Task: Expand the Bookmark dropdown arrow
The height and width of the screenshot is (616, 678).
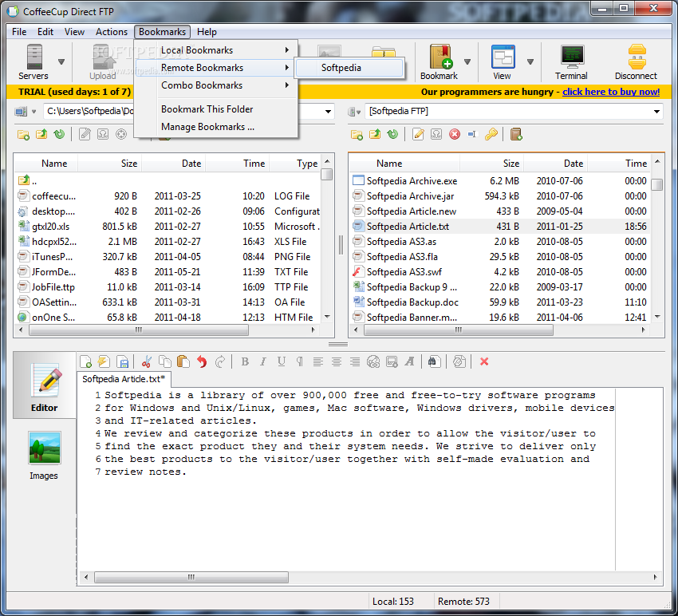Action: click(x=467, y=62)
